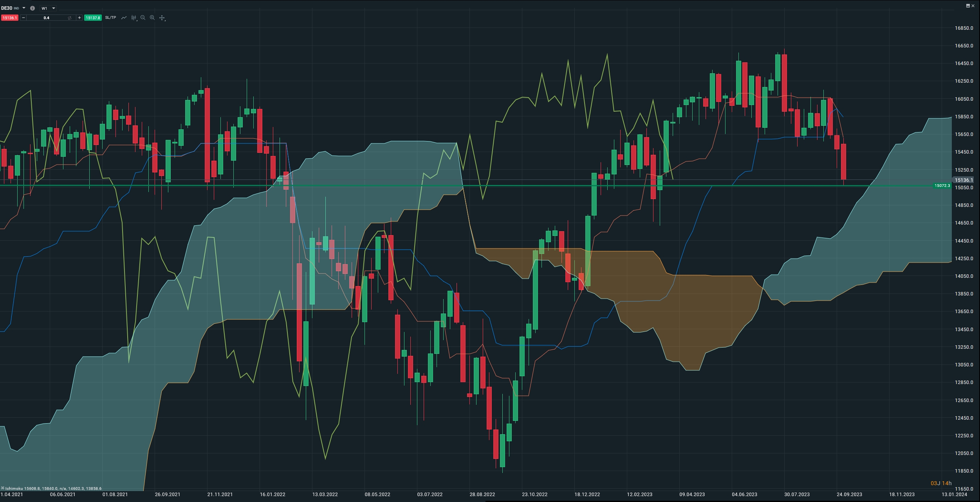This screenshot has width=980, height=502.
Task: Remove the Ichimoku indicator via X icon
Action: (2, 488)
